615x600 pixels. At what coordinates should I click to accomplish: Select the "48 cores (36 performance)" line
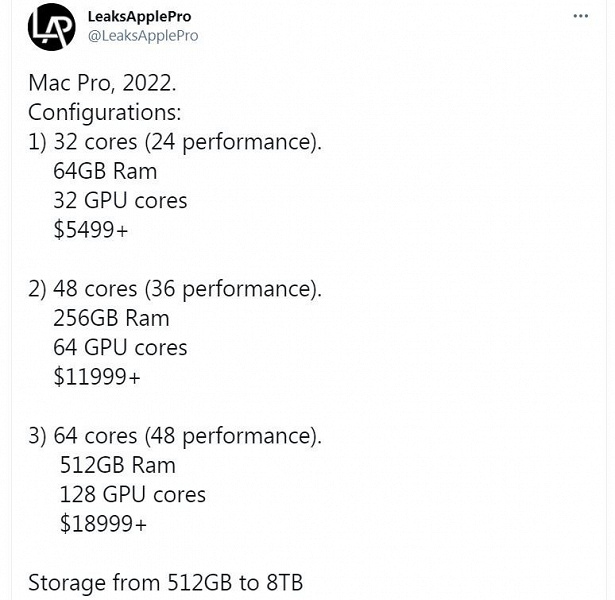point(187,289)
